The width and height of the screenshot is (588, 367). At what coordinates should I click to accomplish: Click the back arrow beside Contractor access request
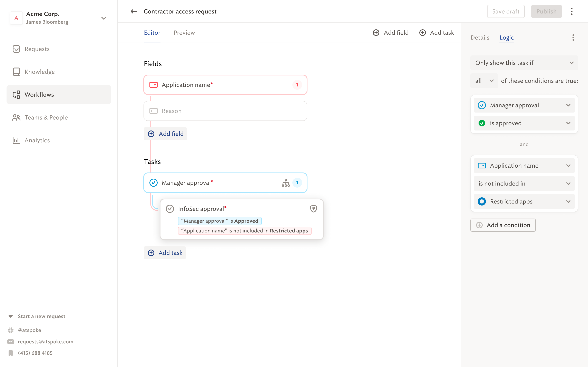(x=134, y=11)
